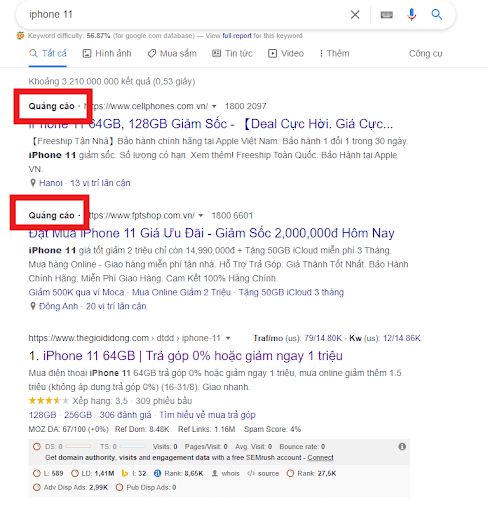Click Spam Score: 4% text
This screenshot has width=488, height=512.
tap(272, 429)
